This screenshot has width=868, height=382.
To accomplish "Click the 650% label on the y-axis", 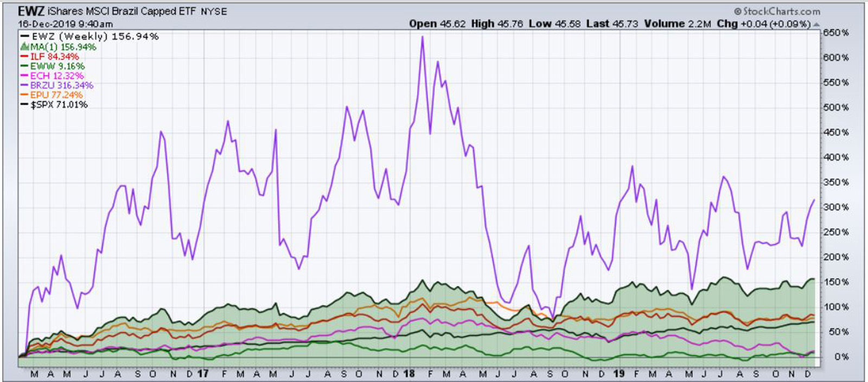I will tap(835, 33).
